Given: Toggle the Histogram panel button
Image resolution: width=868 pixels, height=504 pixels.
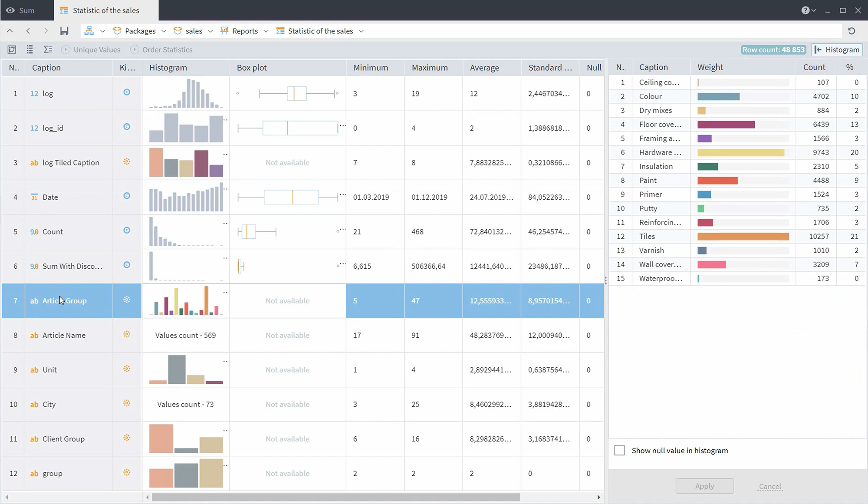Looking at the screenshot, I should [837, 49].
